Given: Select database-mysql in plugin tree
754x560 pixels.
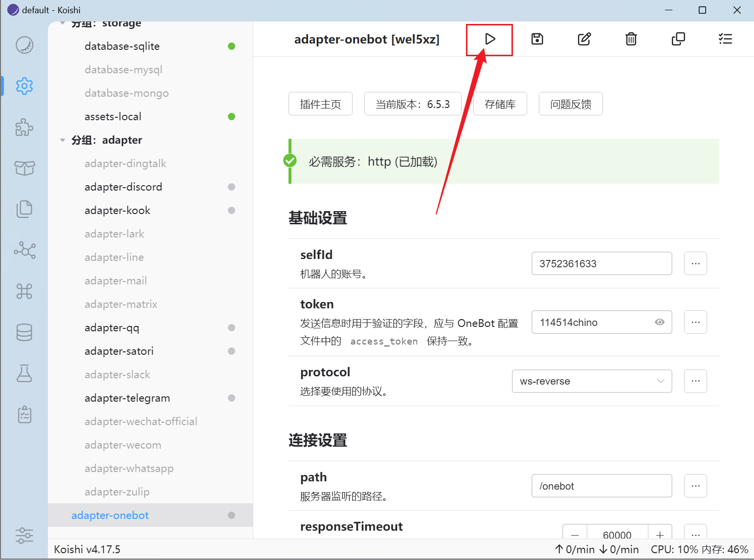Looking at the screenshot, I should coord(150,70).
